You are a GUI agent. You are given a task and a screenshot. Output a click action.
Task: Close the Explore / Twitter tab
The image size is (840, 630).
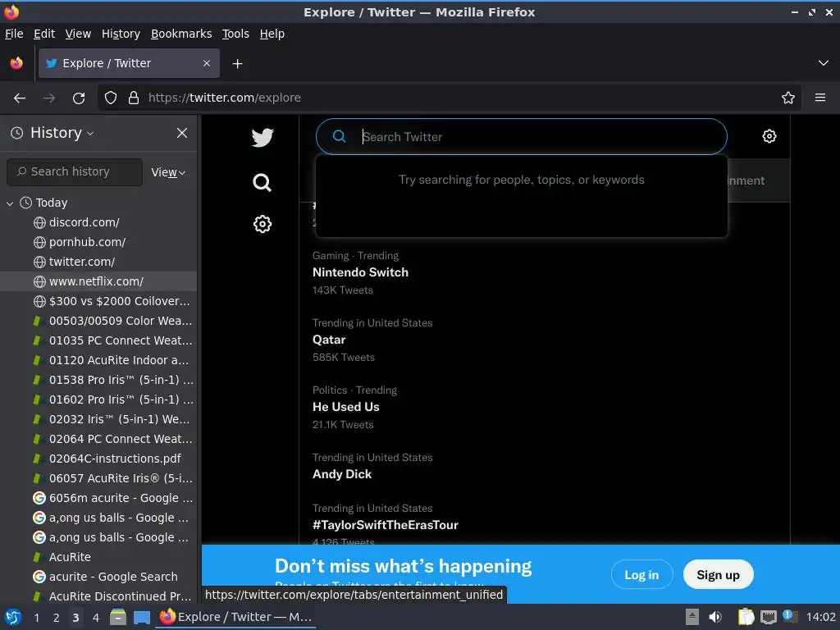coord(207,63)
